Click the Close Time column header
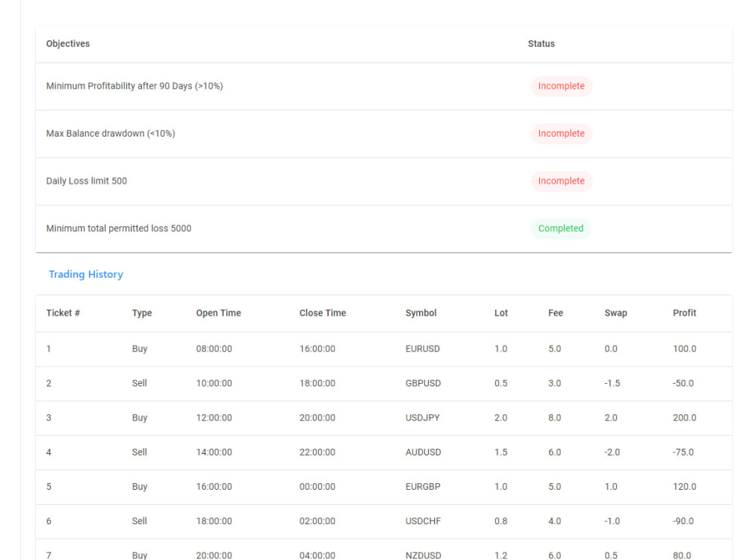 point(322,313)
